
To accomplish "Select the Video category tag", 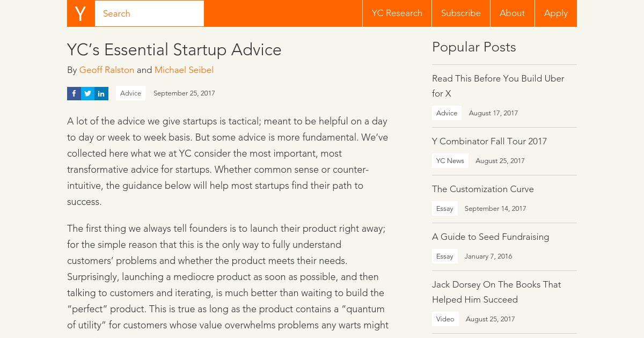I will (x=445, y=319).
